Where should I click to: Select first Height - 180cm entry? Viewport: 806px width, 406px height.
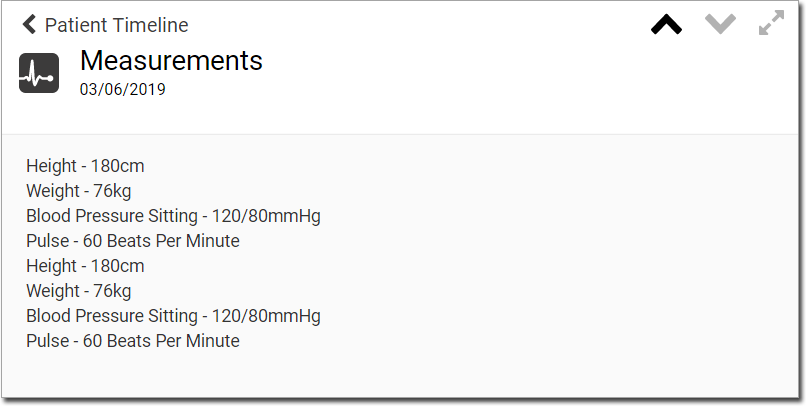click(85, 166)
